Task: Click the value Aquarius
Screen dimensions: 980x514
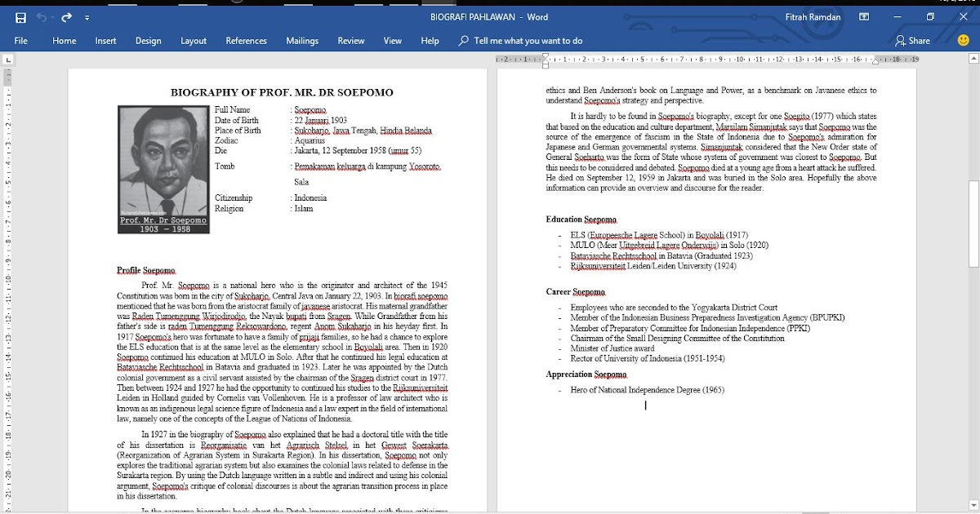Action: pos(311,140)
